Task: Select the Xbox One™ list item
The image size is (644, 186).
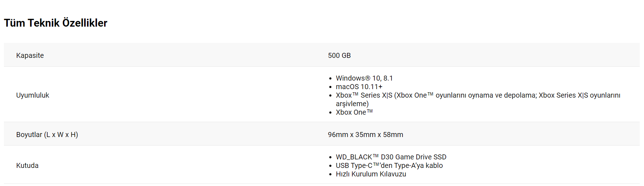Action: pyautogui.click(x=354, y=112)
